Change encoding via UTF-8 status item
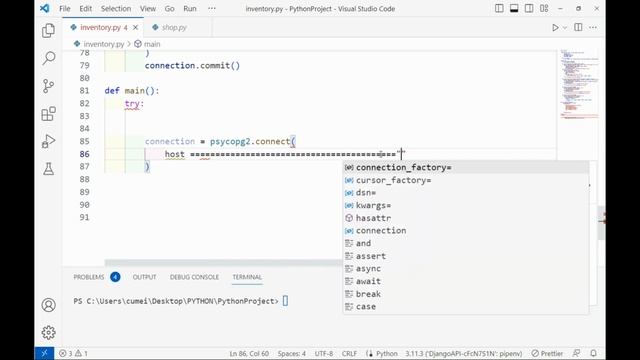640x360 pixels. coord(324,353)
